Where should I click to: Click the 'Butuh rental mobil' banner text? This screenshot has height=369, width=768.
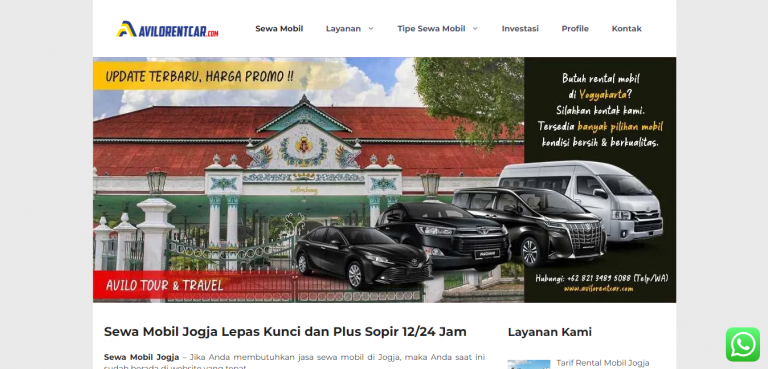pyautogui.click(x=600, y=78)
